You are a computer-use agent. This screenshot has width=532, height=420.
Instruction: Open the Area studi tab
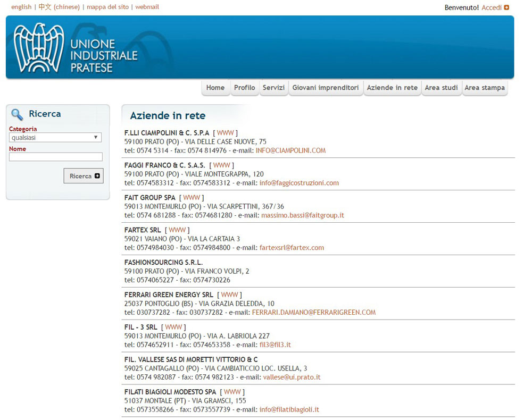[x=441, y=88]
